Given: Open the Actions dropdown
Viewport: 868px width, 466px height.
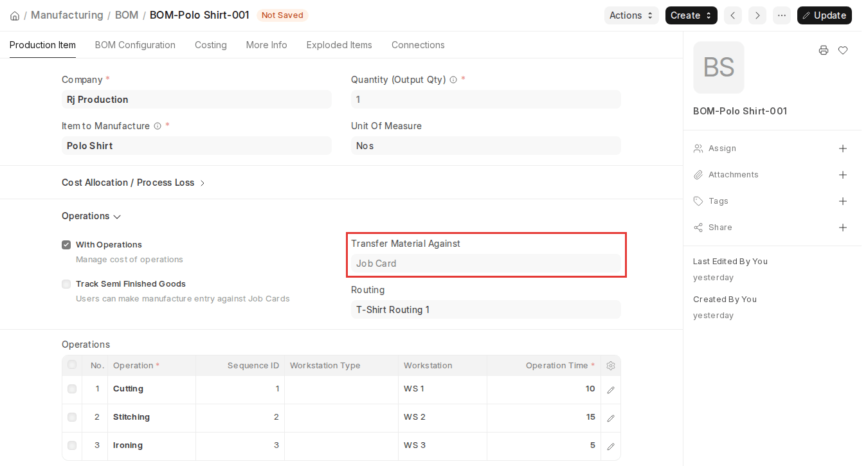Looking at the screenshot, I should (631, 15).
